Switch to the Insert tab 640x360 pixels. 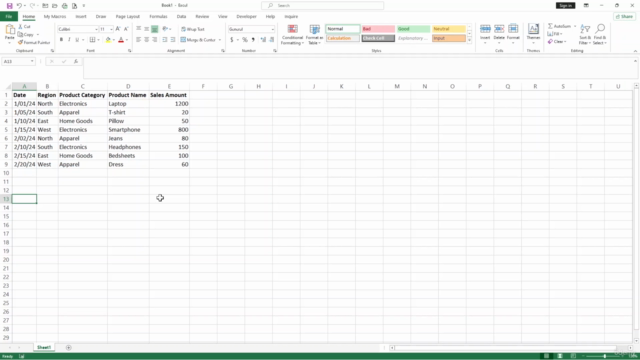(81, 17)
